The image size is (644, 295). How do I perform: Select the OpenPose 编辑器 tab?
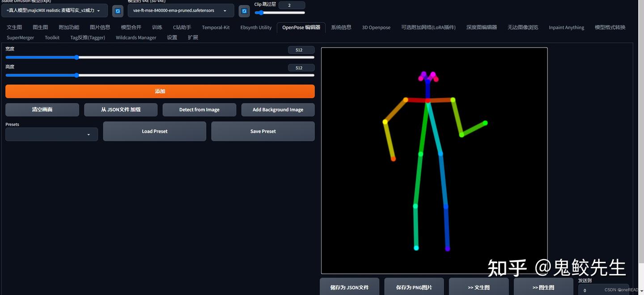(301, 27)
